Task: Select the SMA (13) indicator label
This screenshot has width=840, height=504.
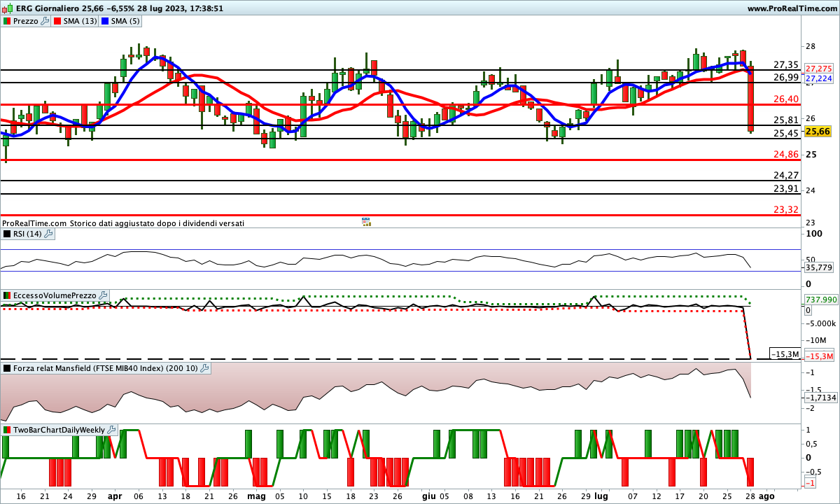Action: [x=80, y=21]
